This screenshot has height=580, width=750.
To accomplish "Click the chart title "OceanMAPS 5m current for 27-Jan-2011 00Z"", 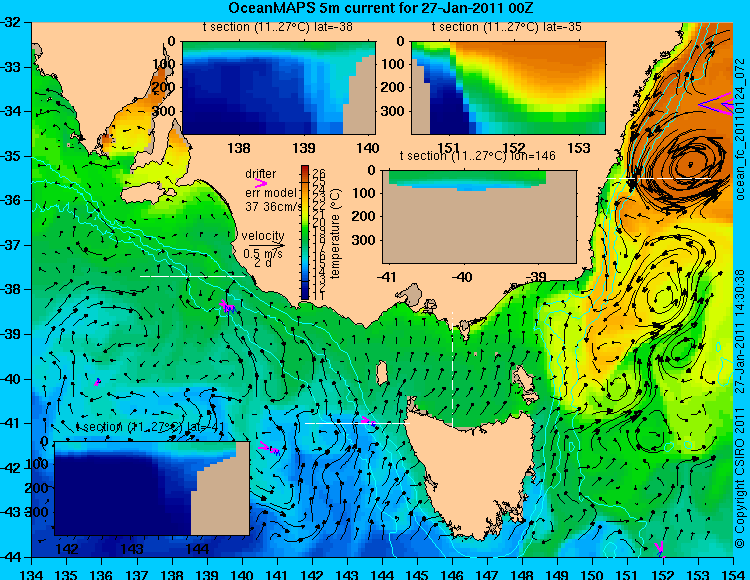I will click(380, 8).
